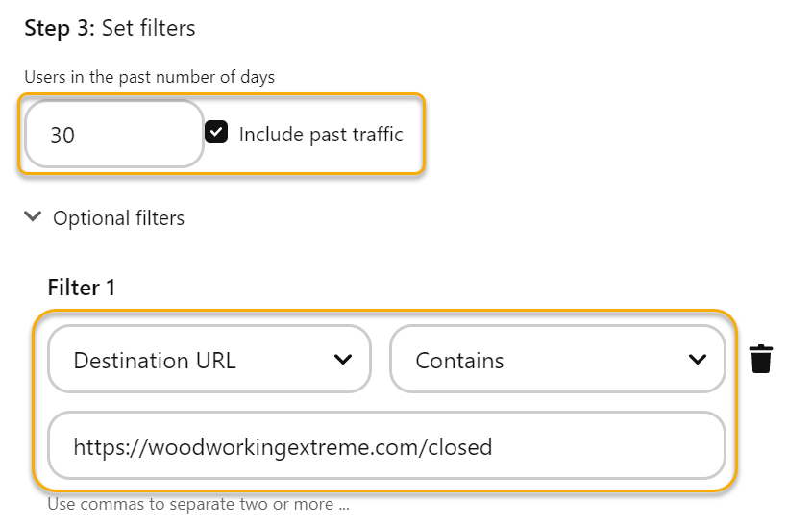Click the woodworkingextreme.com URL input field

tap(385, 446)
